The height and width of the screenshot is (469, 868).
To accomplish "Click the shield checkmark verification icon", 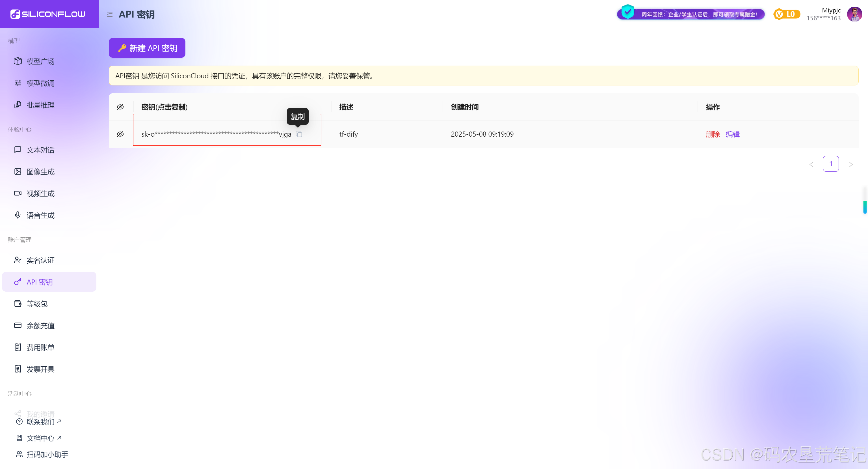I will [627, 12].
